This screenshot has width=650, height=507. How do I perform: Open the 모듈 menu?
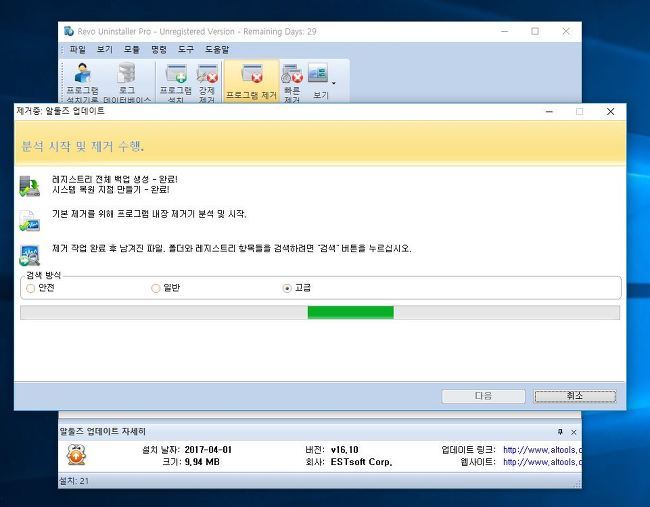[131, 49]
